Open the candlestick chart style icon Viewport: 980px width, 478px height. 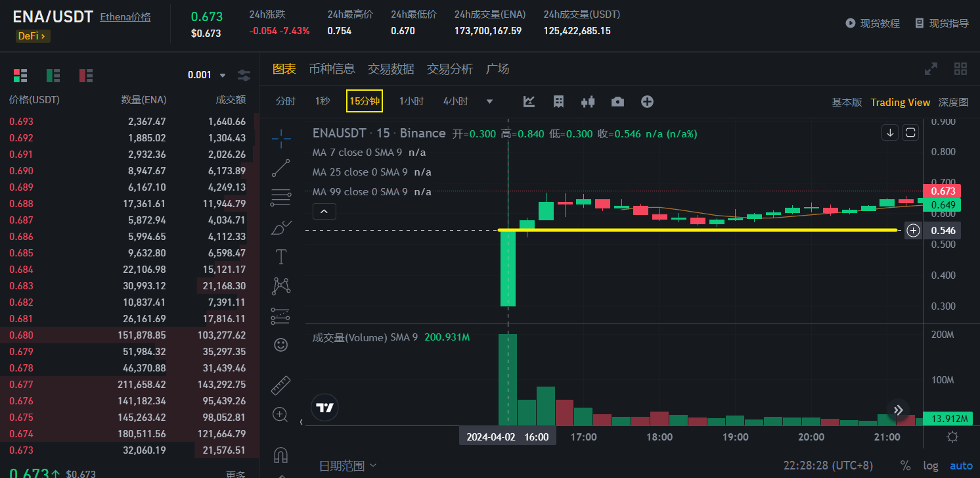588,101
